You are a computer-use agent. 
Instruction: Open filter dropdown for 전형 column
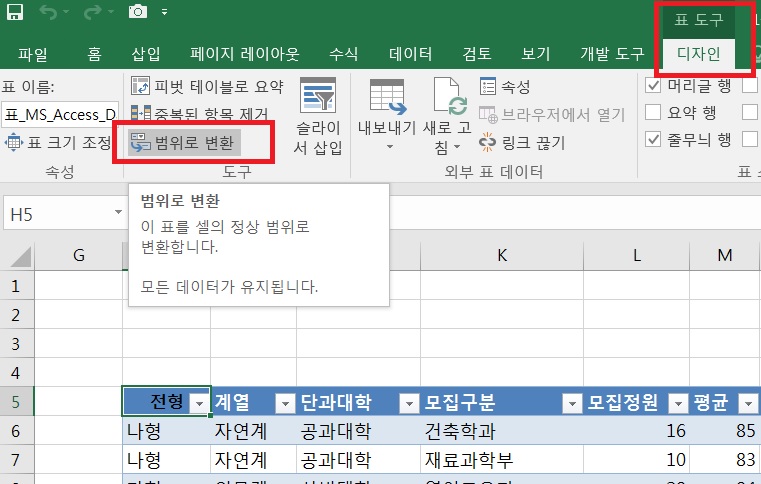199,403
